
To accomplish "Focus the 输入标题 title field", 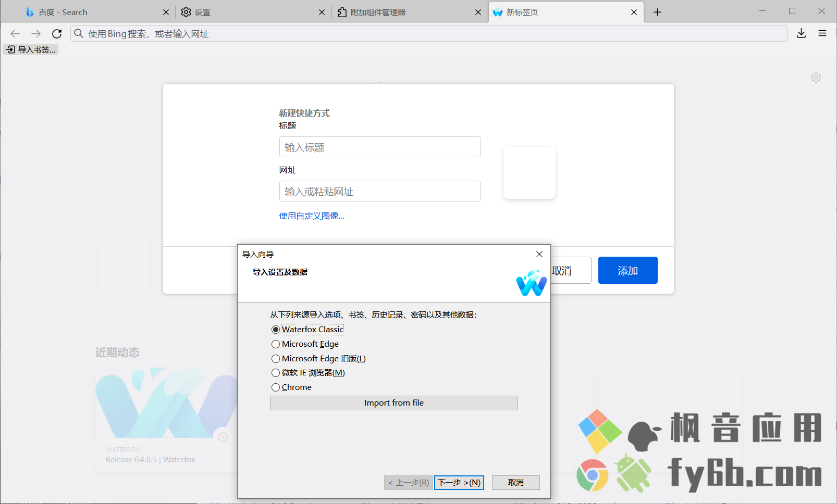I will point(380,147).
